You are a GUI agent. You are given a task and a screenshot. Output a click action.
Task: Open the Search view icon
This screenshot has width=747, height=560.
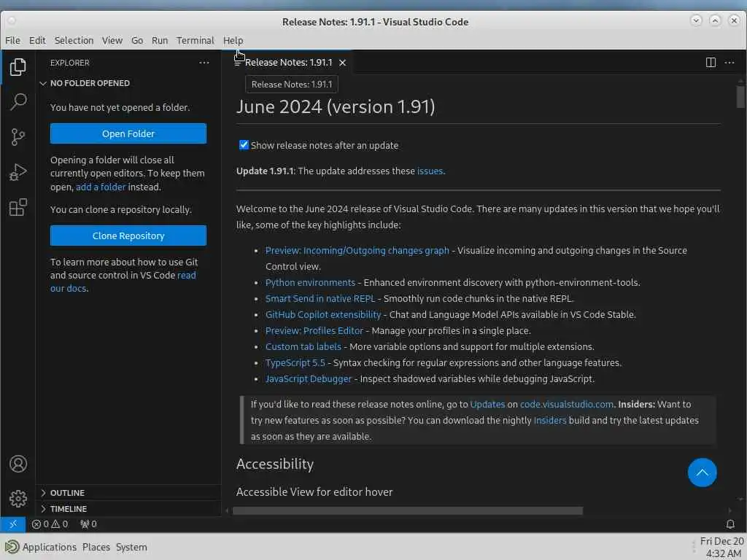click(x=18, y=101)
